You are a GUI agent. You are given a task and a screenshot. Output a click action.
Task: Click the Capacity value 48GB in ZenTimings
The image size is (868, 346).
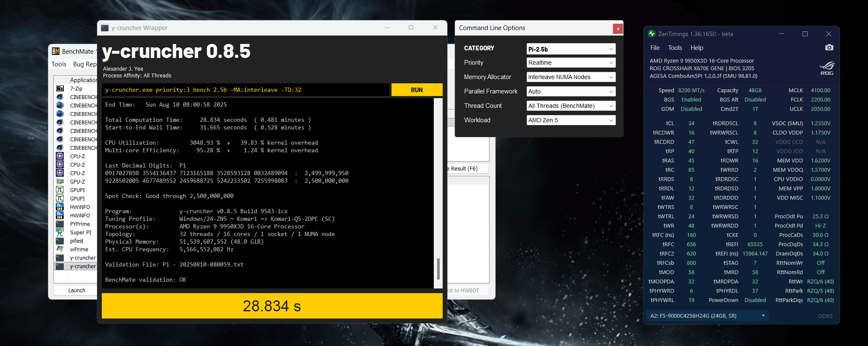pos(755,90)
